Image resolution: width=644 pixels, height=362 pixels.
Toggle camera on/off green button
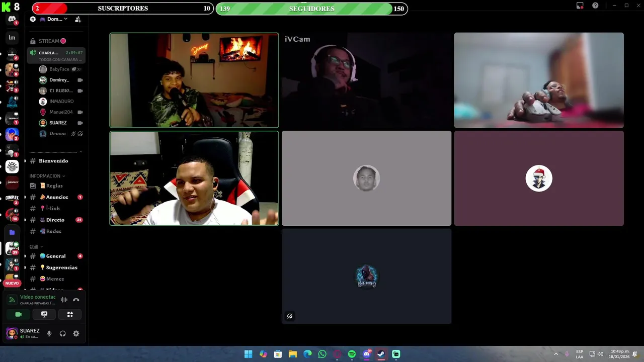19,314
